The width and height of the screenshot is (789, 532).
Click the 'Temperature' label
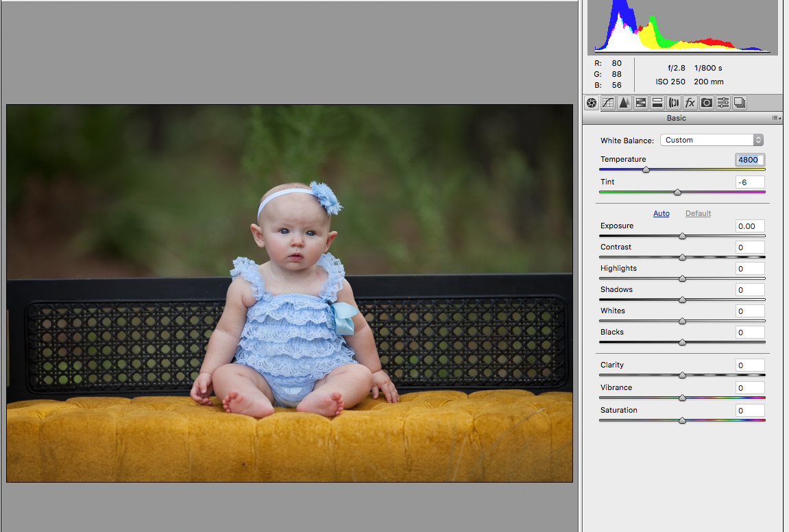(623, 159)
